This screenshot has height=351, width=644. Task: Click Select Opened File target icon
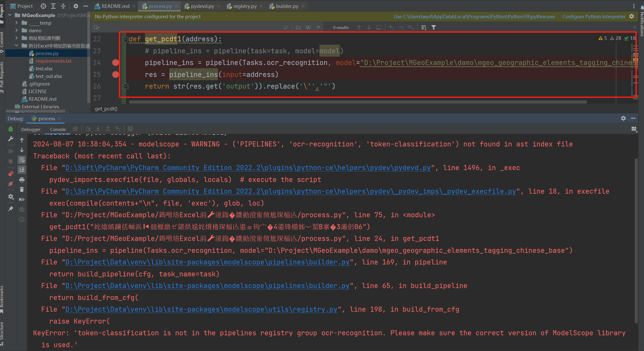43,6
